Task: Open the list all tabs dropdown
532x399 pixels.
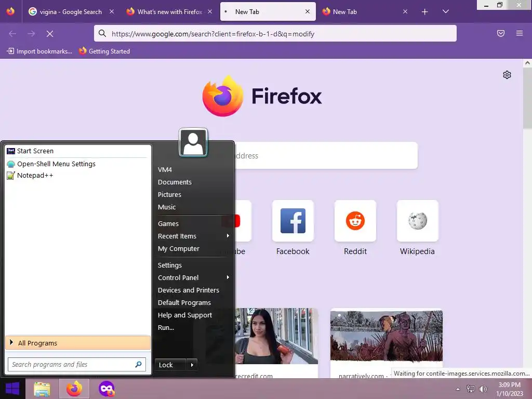Action: tap(446, 11)
